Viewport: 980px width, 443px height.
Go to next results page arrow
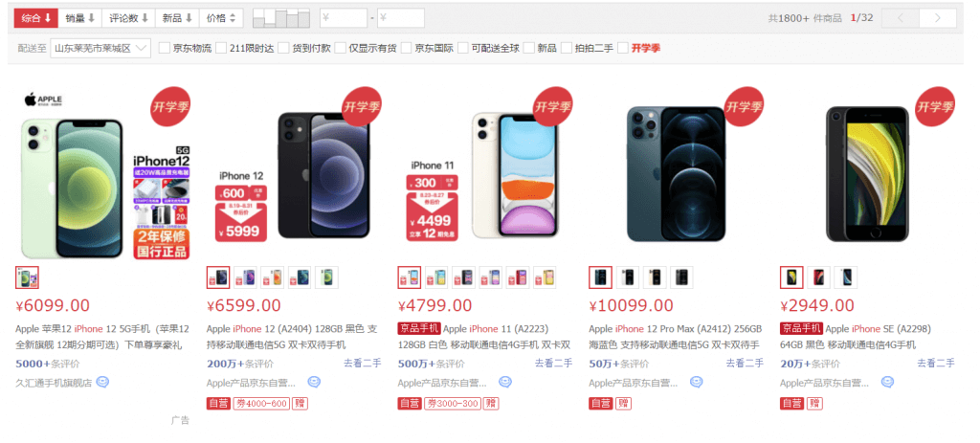pos(938,18)
